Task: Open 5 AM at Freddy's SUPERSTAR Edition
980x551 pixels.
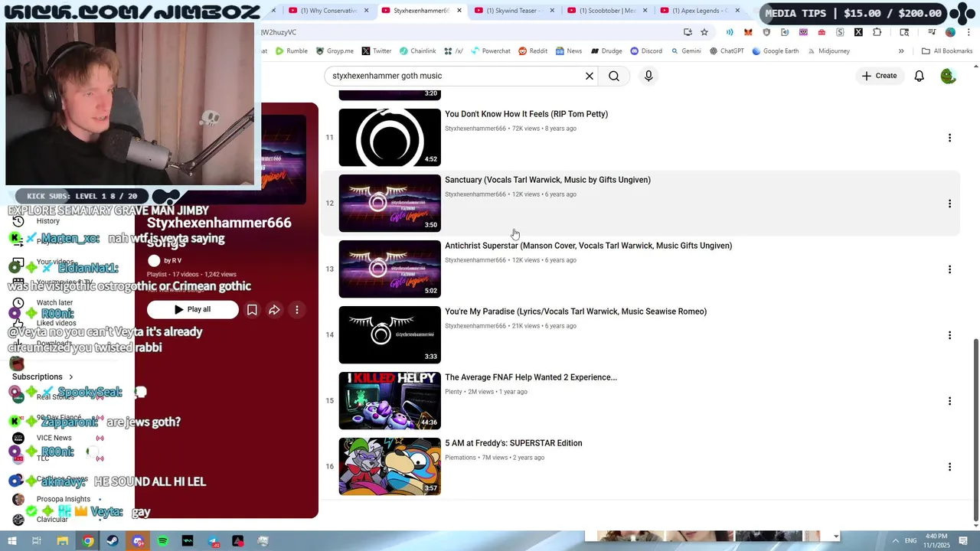Action: pyautogui.click(x=513, y=443)
